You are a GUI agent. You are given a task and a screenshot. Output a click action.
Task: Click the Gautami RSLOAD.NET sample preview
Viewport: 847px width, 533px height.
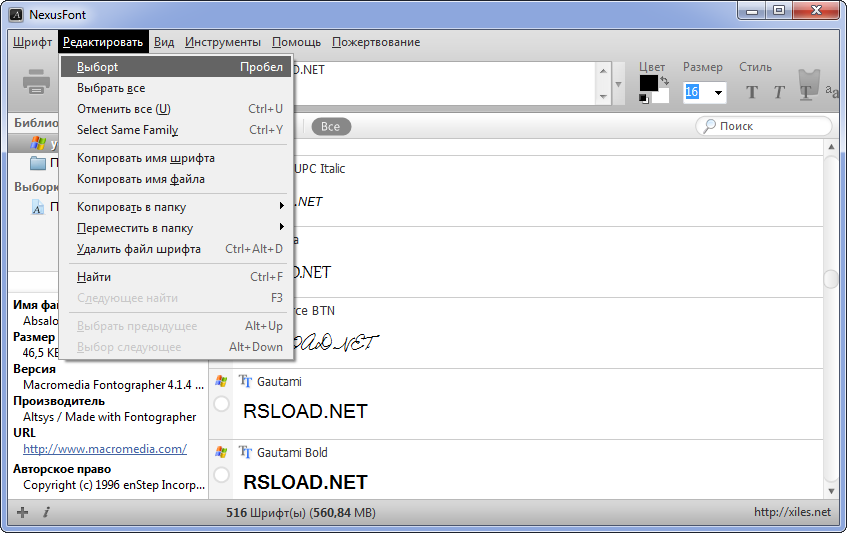tap(305, 411)
